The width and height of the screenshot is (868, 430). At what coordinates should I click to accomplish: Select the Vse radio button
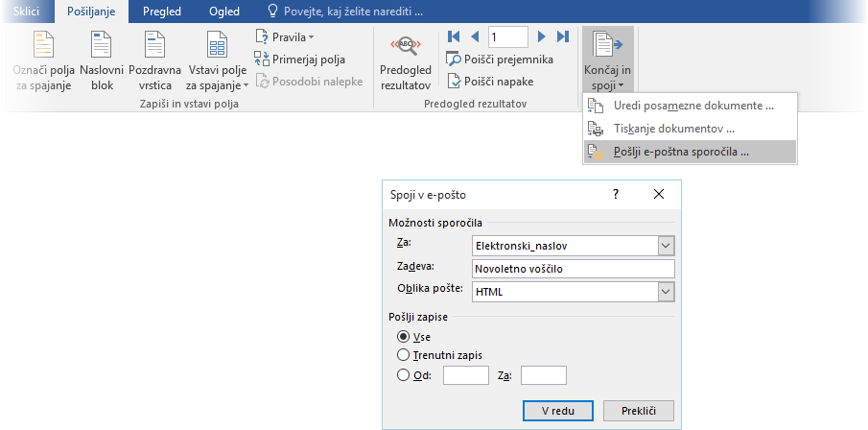click(x=403, y=337)
